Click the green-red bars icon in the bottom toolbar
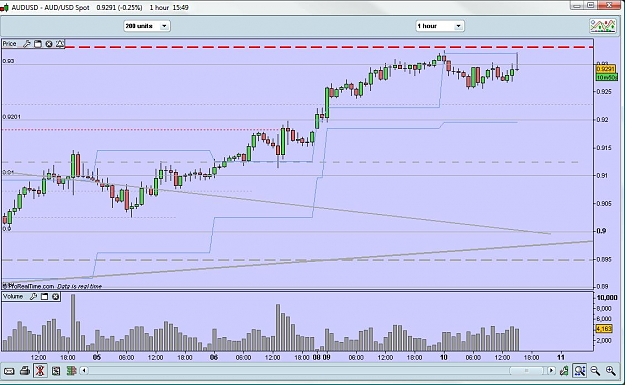The image size is (625, 385). pos(71,371)
